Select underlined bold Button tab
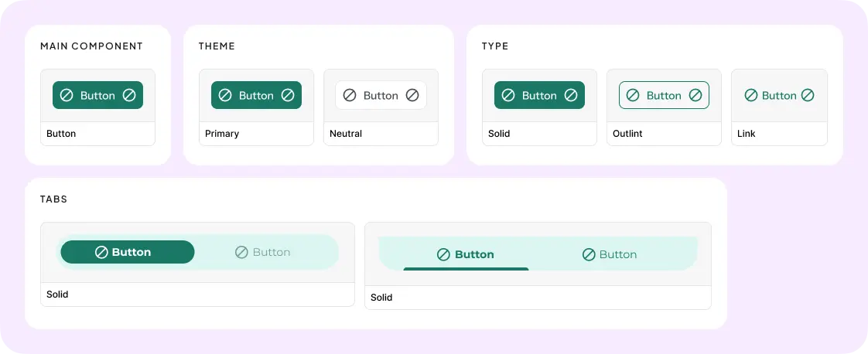 tap(466, 254)
